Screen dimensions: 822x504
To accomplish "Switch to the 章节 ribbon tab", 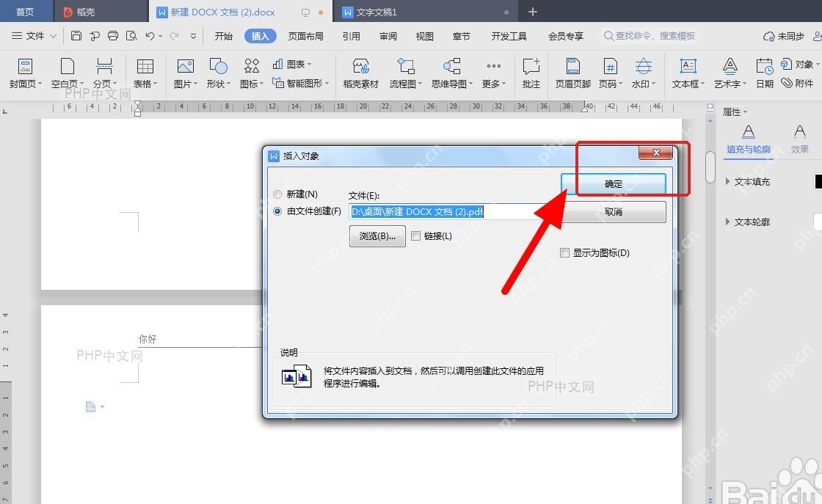I will pyautogui.click(x=462, y=36).
